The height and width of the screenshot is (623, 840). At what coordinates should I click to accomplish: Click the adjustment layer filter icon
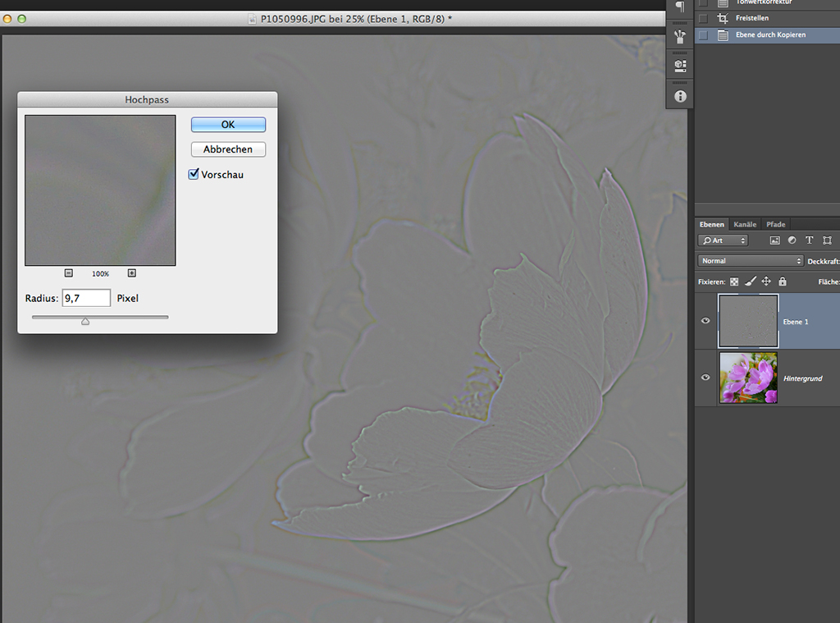coord(792,240)
